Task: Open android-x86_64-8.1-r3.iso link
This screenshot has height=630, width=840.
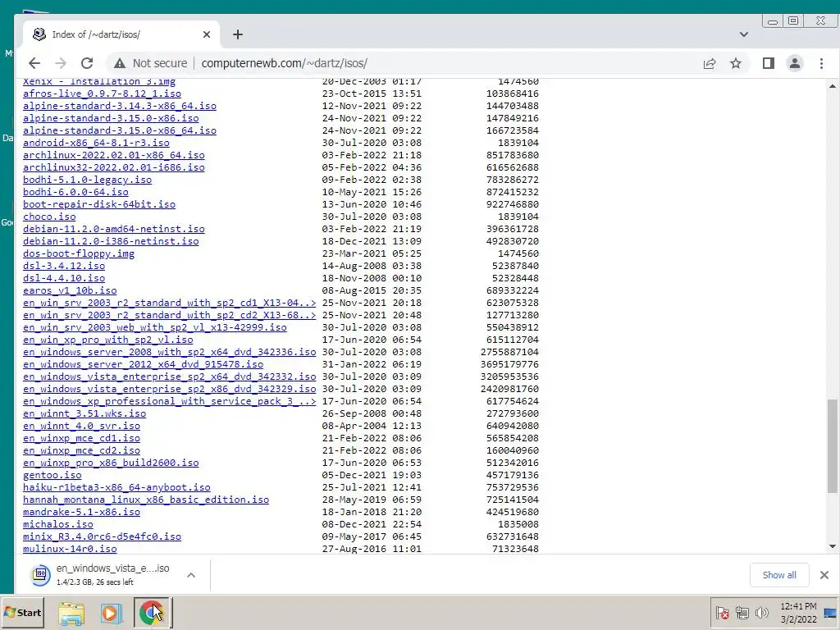Action: point(96,143)
